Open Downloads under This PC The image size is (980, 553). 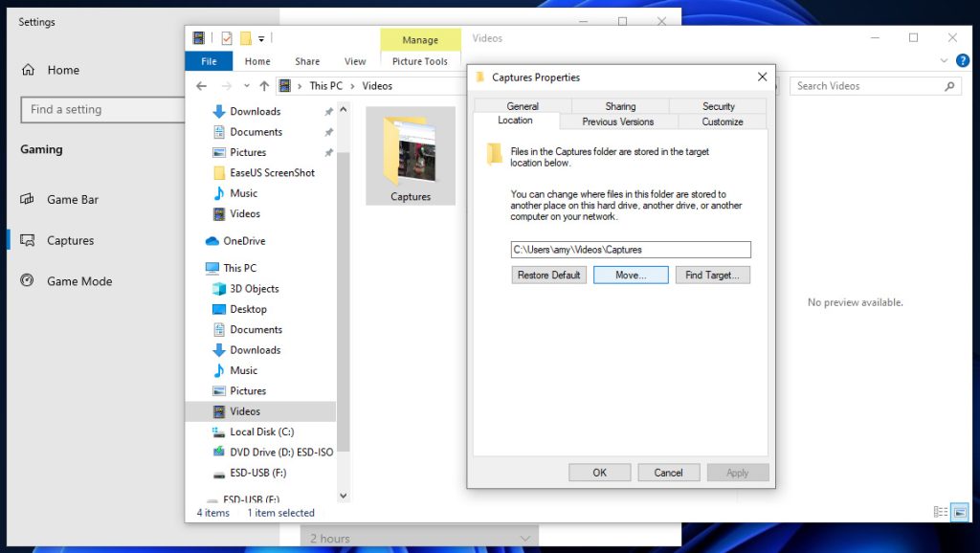[256, 350]
